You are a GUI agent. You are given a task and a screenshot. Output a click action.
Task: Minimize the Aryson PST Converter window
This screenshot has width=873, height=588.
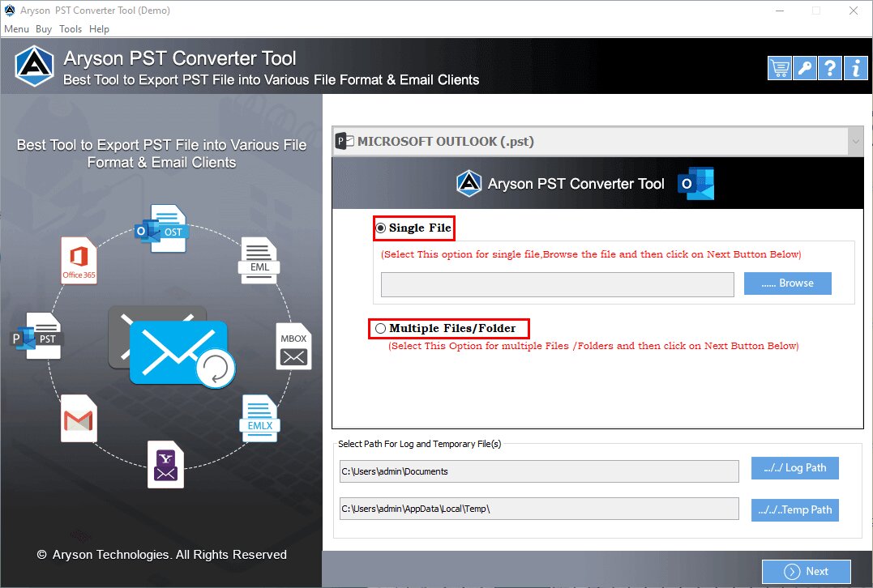click(780, 11)
